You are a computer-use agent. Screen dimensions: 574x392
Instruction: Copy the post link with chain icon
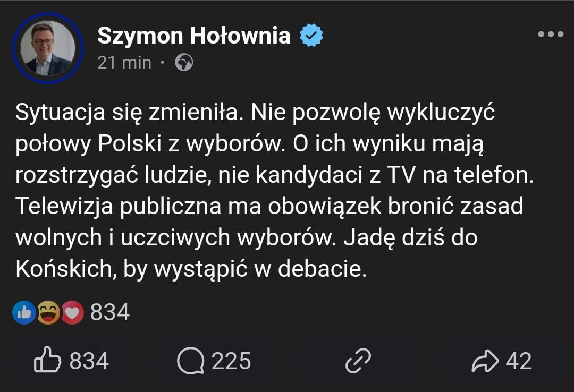pyautogui.click(x=358, y=361)
